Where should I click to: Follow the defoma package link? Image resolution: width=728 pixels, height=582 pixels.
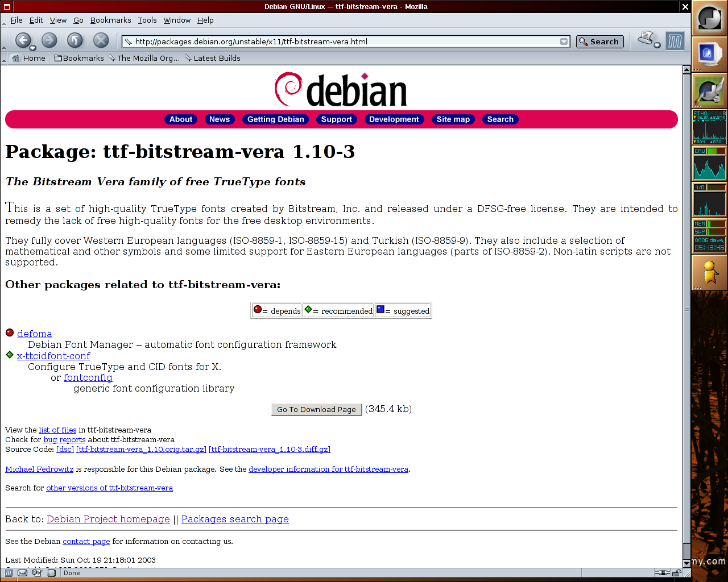(x=34, y=334)
